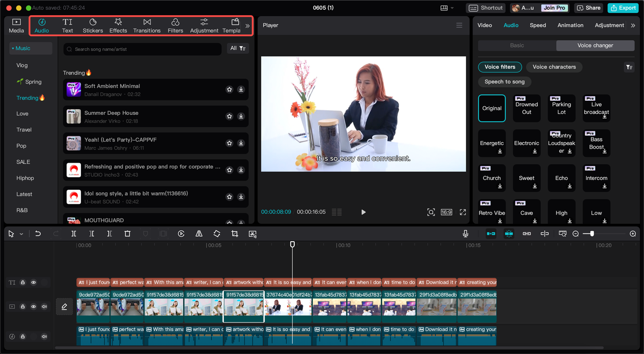
Task: Click the trim right edge tool icon
Action: click(109, 234)
